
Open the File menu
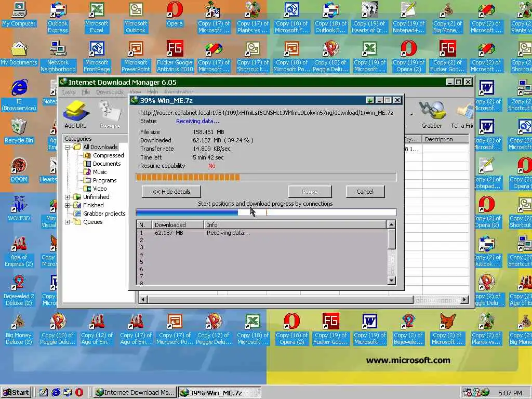[86, 92]
